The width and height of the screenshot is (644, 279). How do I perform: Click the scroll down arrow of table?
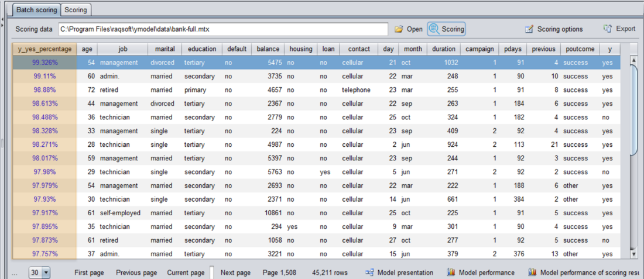[x=633, y=254]
